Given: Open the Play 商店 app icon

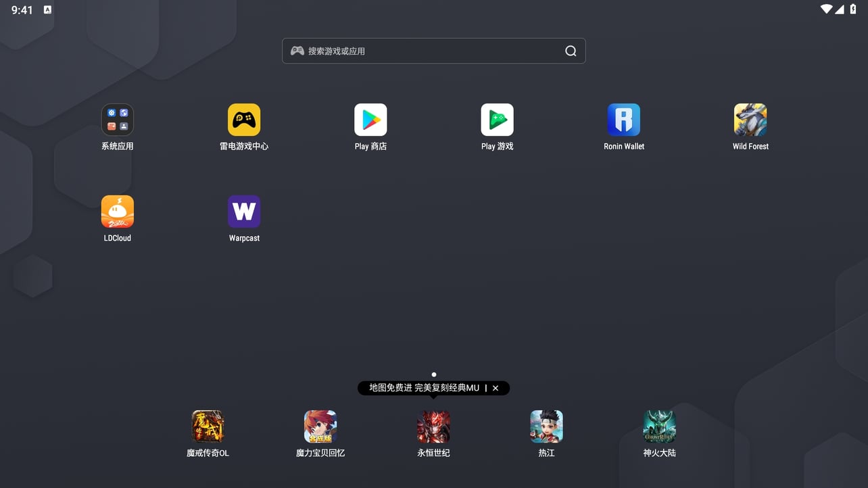Looking at the screenshot, I should 370,120.
